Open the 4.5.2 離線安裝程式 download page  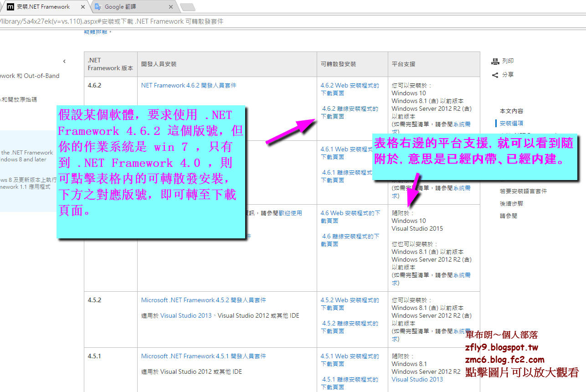[350, 327]
